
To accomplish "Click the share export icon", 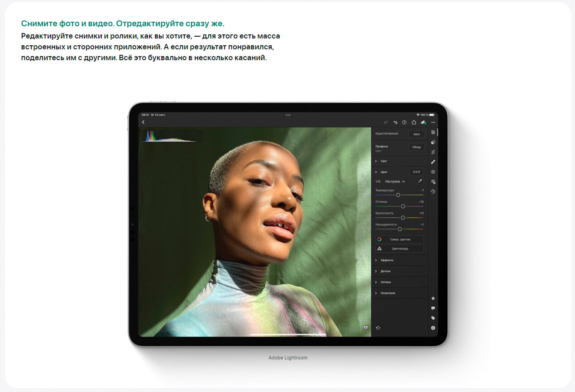I will 414,122.
